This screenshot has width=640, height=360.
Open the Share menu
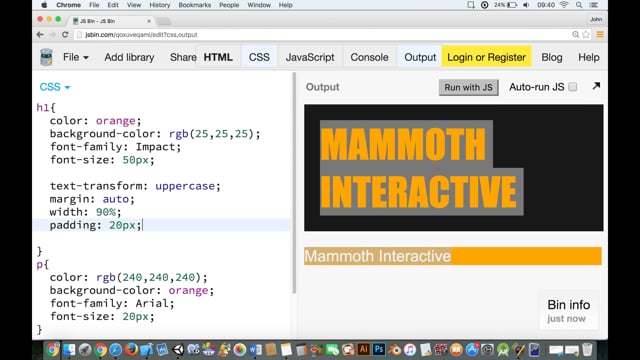(x=183, y=57)
